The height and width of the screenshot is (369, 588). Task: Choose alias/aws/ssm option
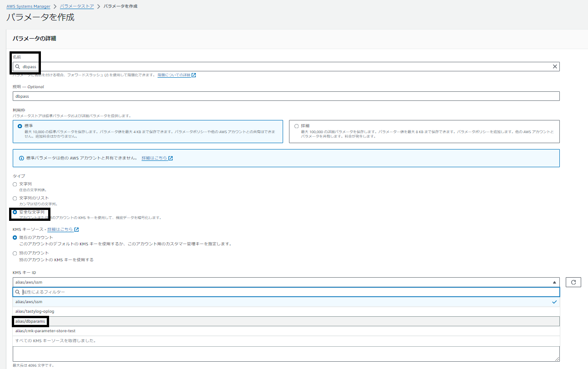pos(286,302)
